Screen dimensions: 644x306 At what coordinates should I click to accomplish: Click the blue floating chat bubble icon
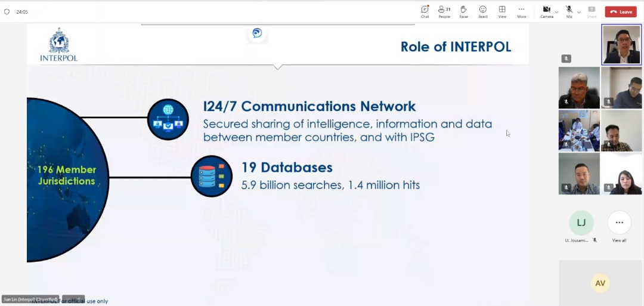(x=257, y=33)
